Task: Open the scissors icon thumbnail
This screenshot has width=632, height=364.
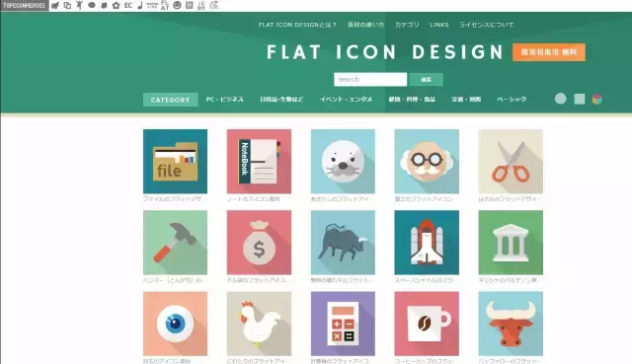Action: click(511, 162)
